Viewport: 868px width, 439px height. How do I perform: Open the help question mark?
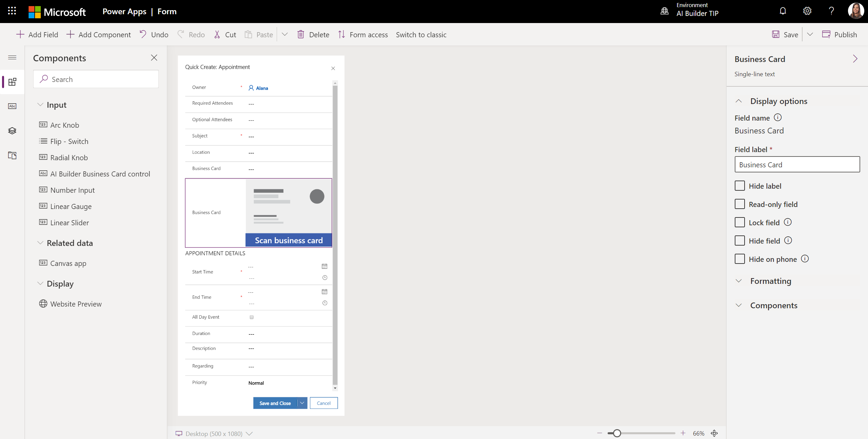831,11
